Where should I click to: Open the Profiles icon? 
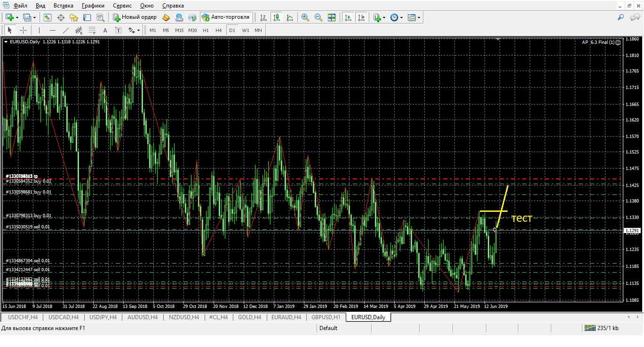27,17
